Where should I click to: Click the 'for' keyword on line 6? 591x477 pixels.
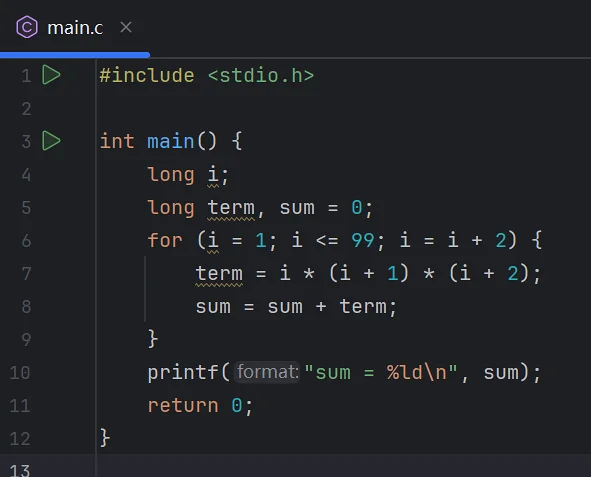(165, 240)
